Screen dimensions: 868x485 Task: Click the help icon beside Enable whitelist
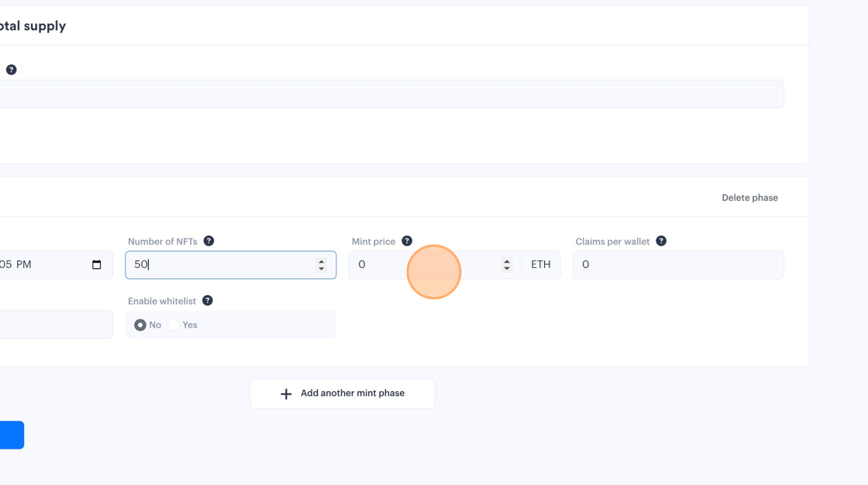(x=208, y=301)
